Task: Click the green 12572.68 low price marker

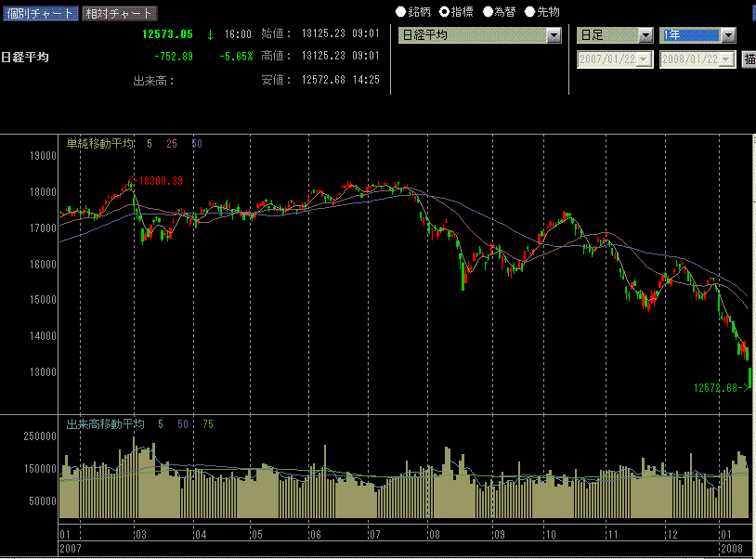Action: [x=720, y=387]
